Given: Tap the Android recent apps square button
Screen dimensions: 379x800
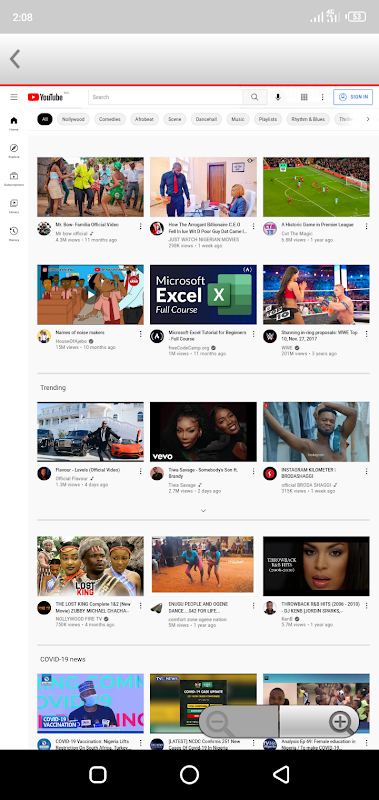Looking at the screenshot, I should (x=98, y=774).
